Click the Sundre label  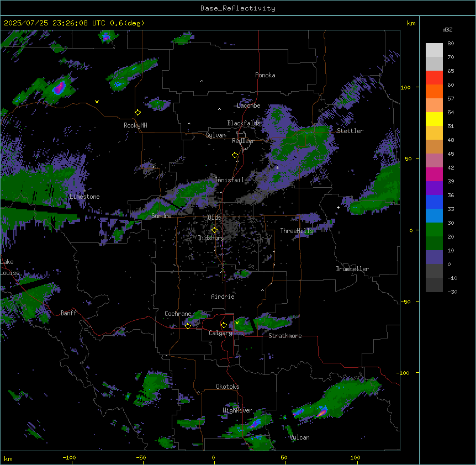(x=161, y=216)
